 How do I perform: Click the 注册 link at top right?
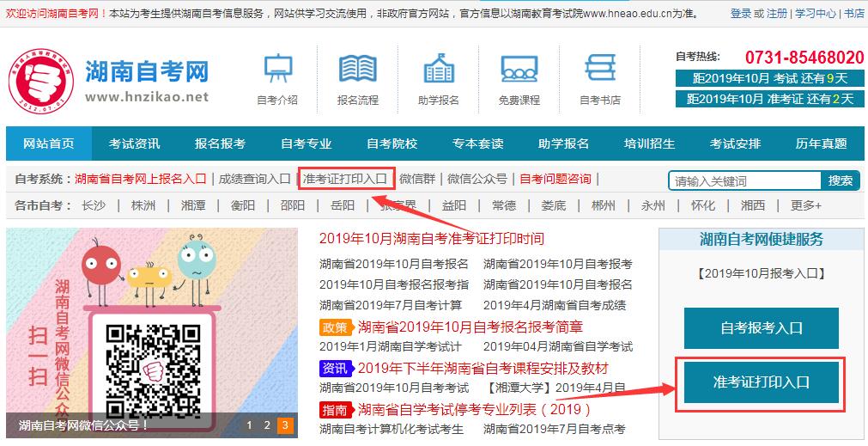coord(776,14)
